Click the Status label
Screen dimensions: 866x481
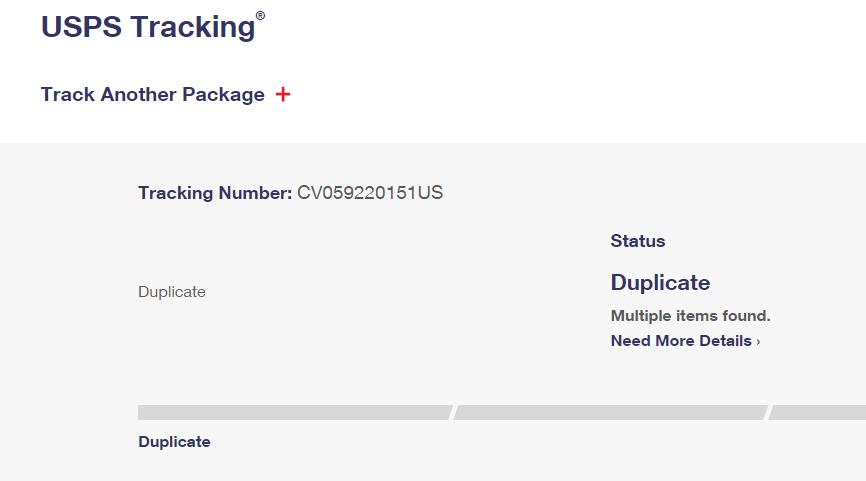coord(638,241)
